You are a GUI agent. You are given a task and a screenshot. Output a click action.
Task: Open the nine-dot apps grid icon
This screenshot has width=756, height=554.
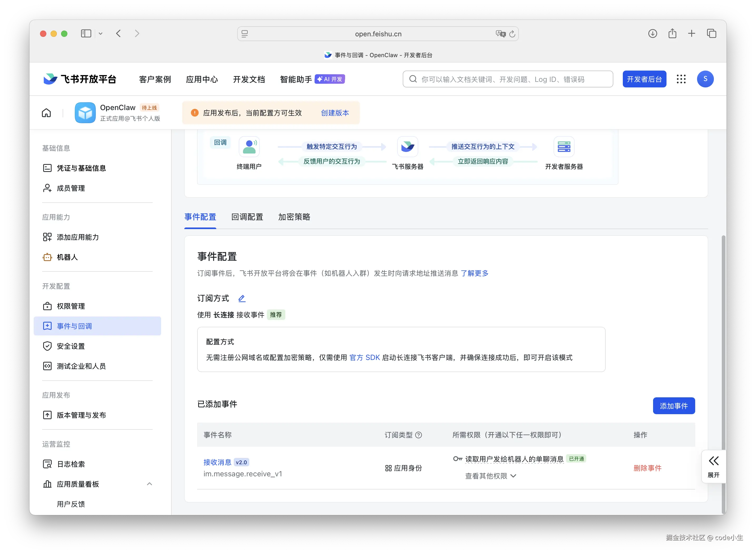pyautogui.click(x=681, y=79)
